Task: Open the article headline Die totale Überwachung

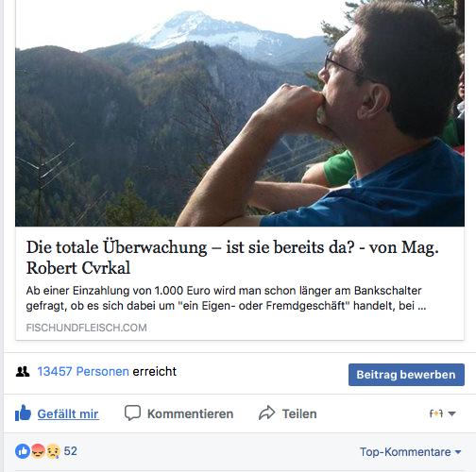Action: (232, 257)
